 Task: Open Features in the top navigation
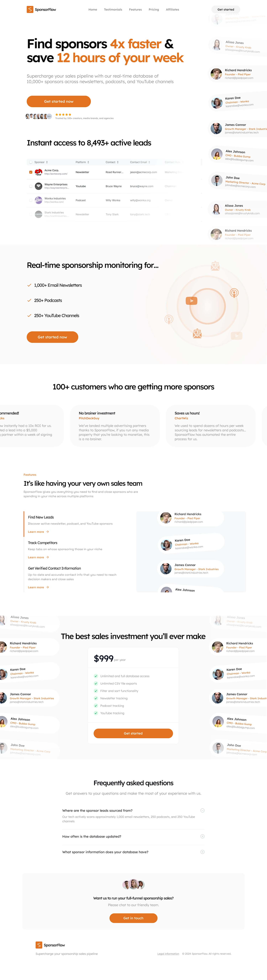135,10
